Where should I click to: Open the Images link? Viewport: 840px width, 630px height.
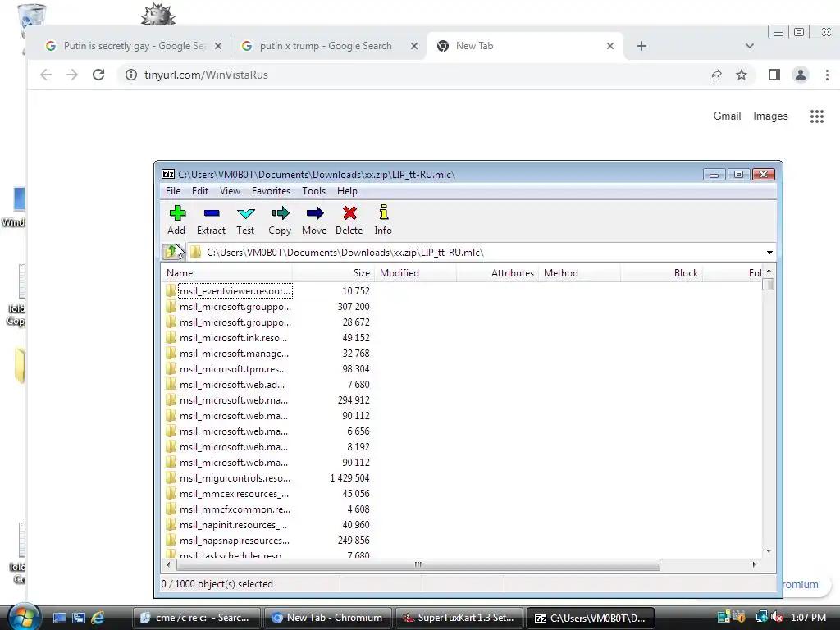click(770, 116)
